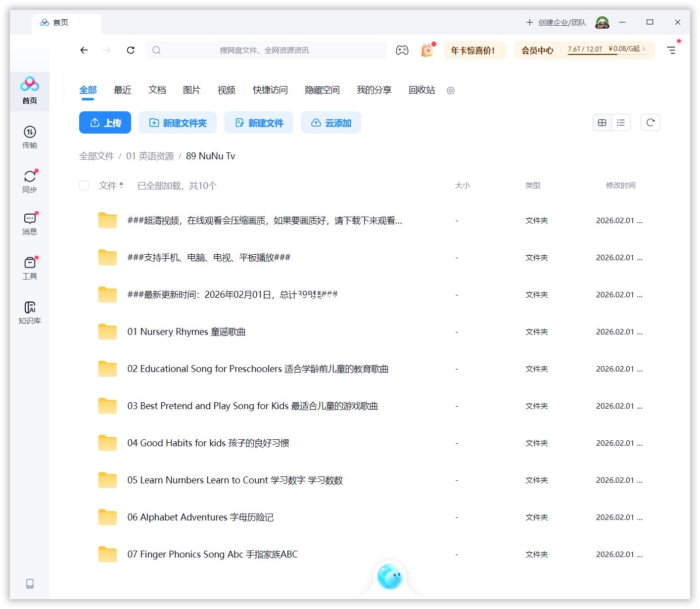Expand 年卡惊喜价 promotion details
The width and height of the screenshot is (700, 609).
pos(474,50)
